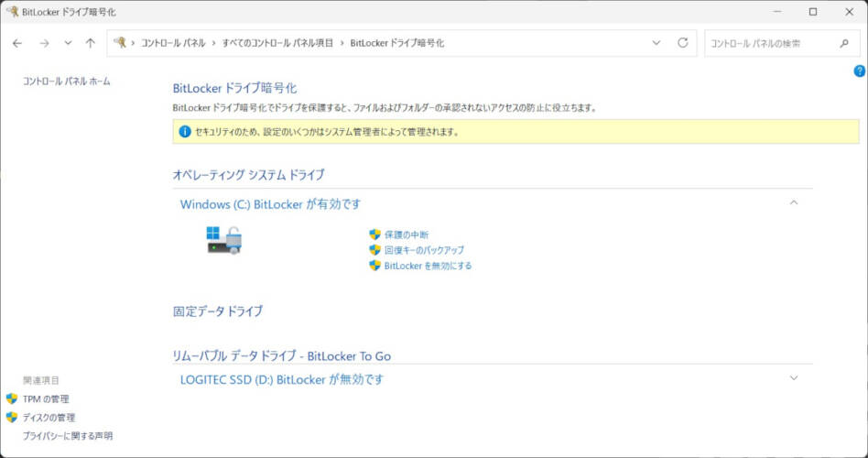The width and height of the screenshot is (868, 458).
Task: Open recent locations chevron beside forward arrow
Action: [x=68, y=43]
